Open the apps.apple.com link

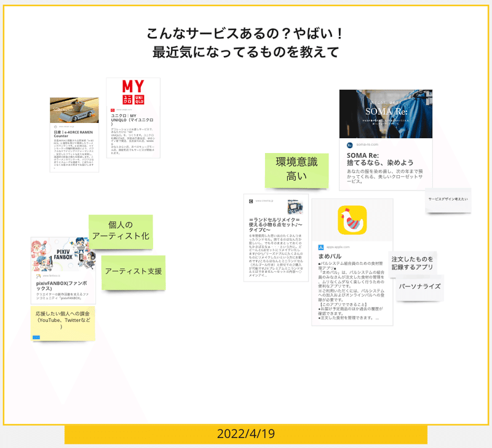(338, 247)
